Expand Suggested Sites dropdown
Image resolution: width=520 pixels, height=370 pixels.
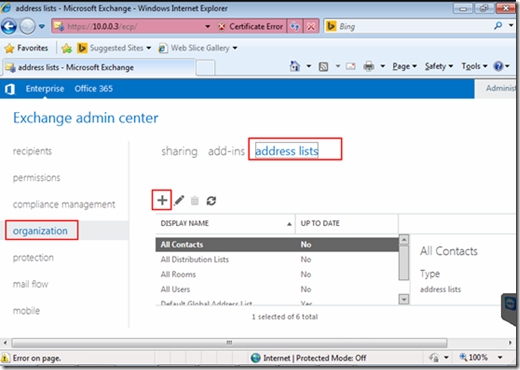pyautogui.click(x=149, y=48)
